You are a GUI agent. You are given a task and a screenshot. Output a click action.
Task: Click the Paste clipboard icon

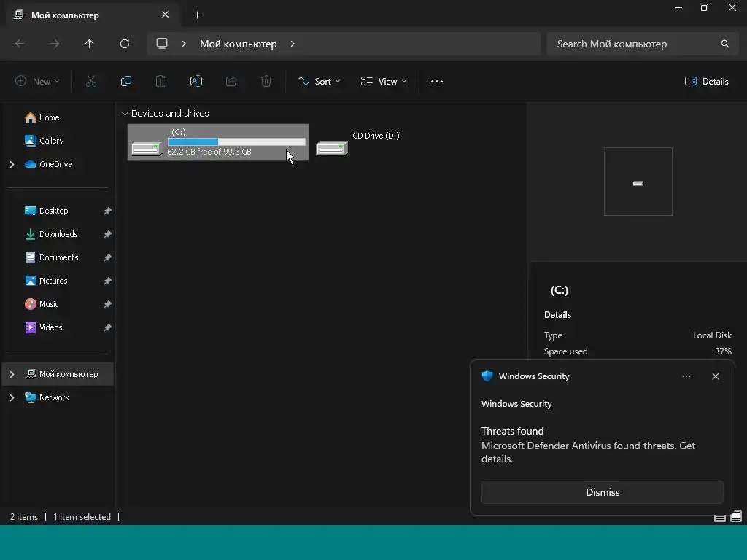[x=161, y=82]
